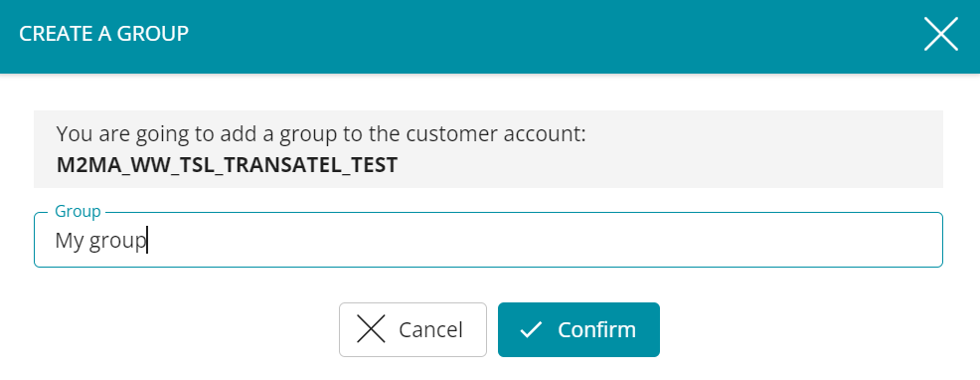
Task: Click the Group field floating label
Action: point(78,211)
